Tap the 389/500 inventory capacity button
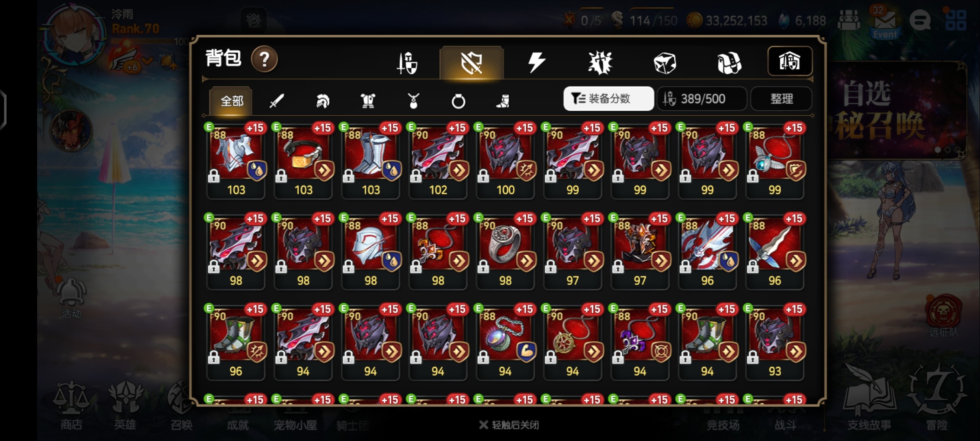980x441 pixels. [702, 98]
